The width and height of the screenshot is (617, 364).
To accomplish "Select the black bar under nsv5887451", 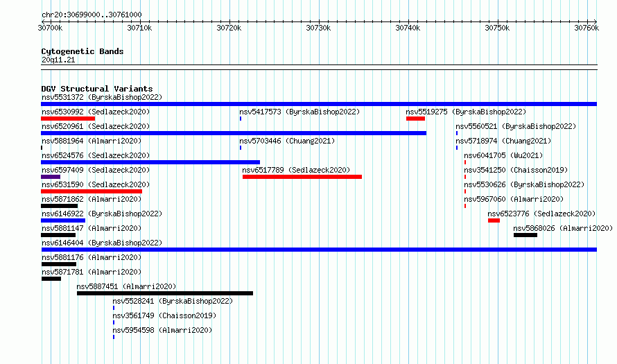I will tap(165, 293).
